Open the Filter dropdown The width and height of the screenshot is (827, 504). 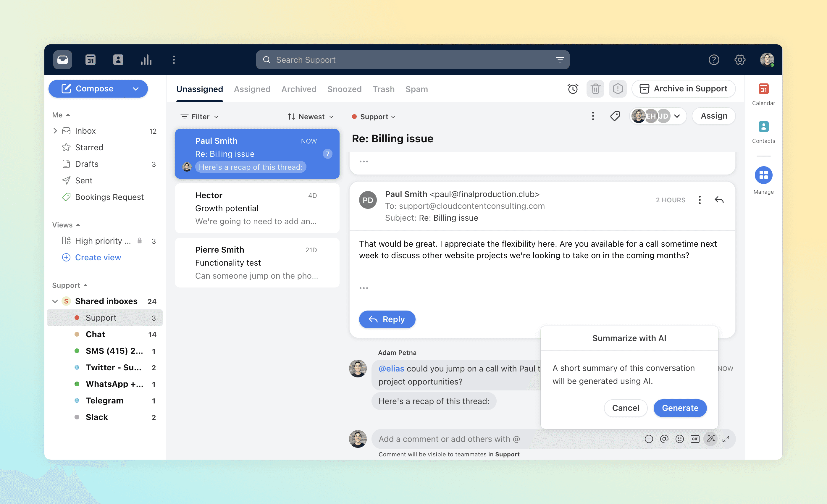point(200,117)
